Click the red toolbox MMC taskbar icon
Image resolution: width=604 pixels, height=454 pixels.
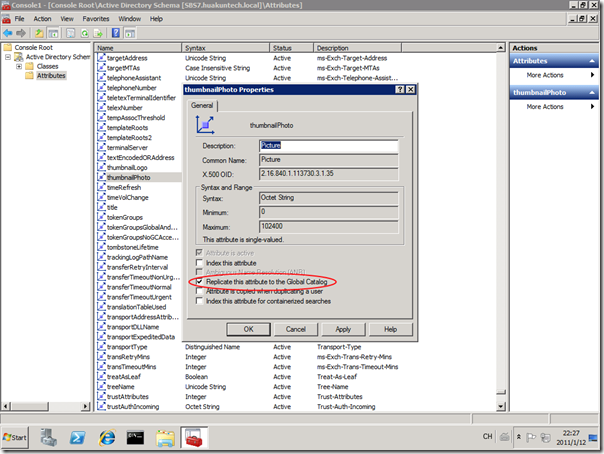[x=194, y=438]
